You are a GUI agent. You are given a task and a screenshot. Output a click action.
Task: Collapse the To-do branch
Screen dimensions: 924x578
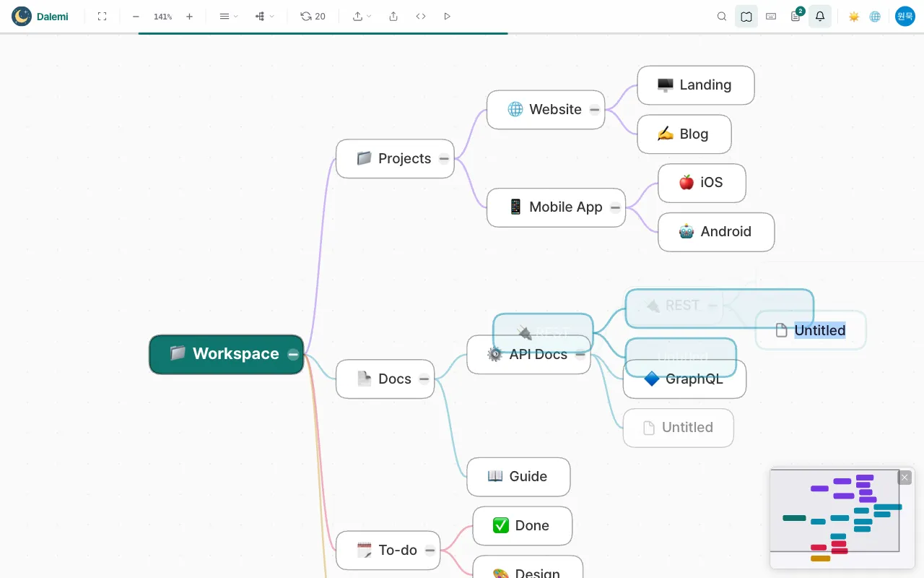coord(430,551)
